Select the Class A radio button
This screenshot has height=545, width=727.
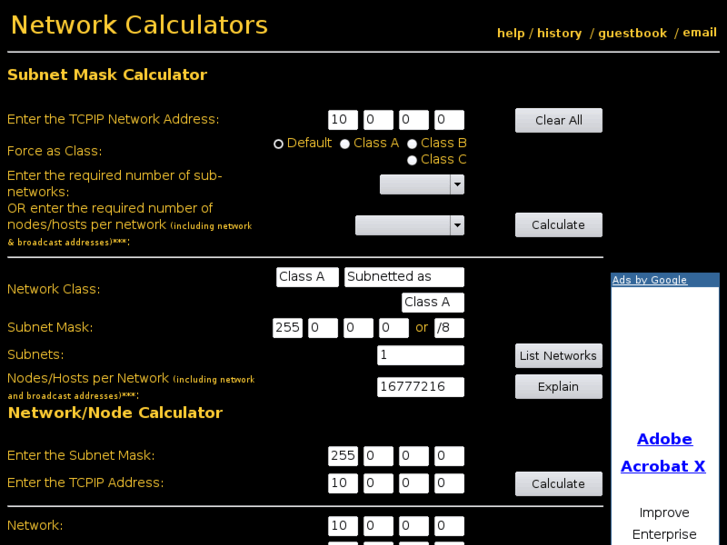pos(344,144)
